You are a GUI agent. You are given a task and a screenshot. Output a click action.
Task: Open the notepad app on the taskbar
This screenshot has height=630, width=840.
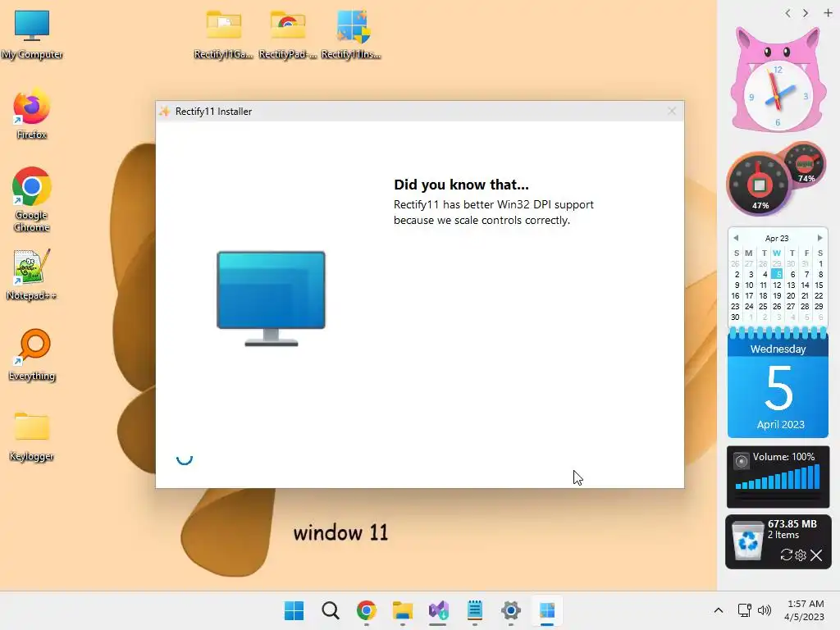tap(475, 610)
